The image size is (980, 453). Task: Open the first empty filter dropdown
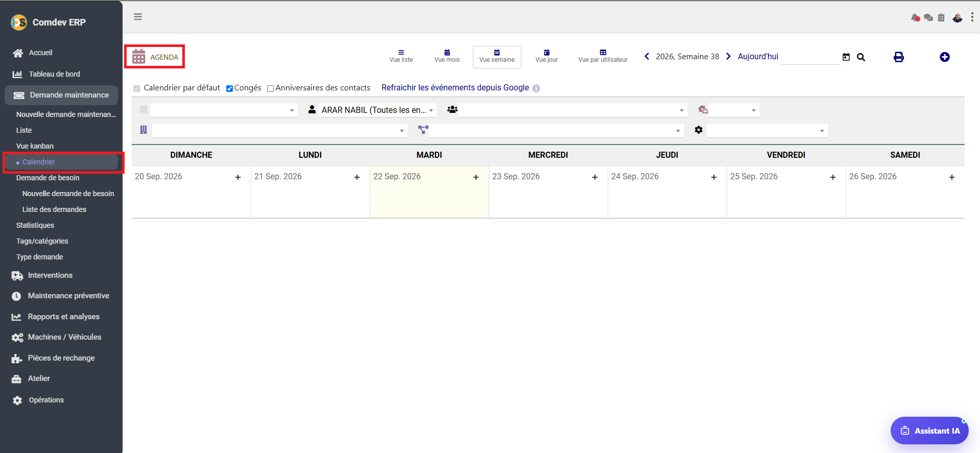(x=224, y=110)
